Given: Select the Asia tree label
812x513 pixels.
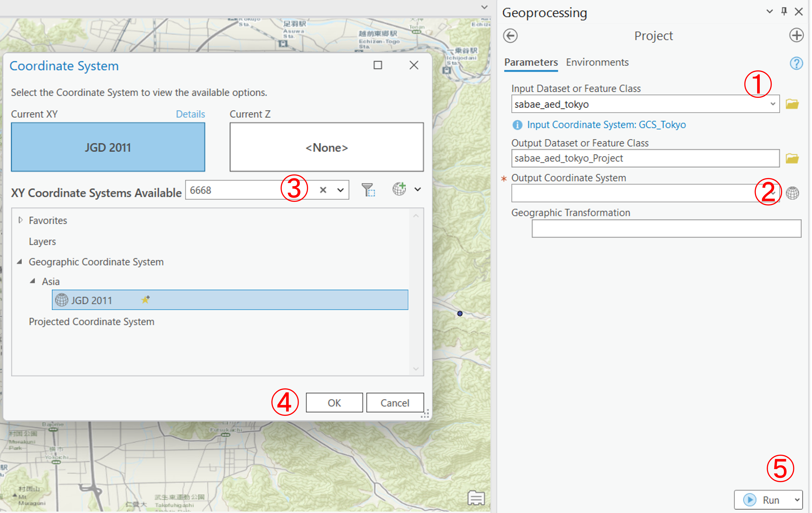Looking at the screenshot, I should click(51, 281).
